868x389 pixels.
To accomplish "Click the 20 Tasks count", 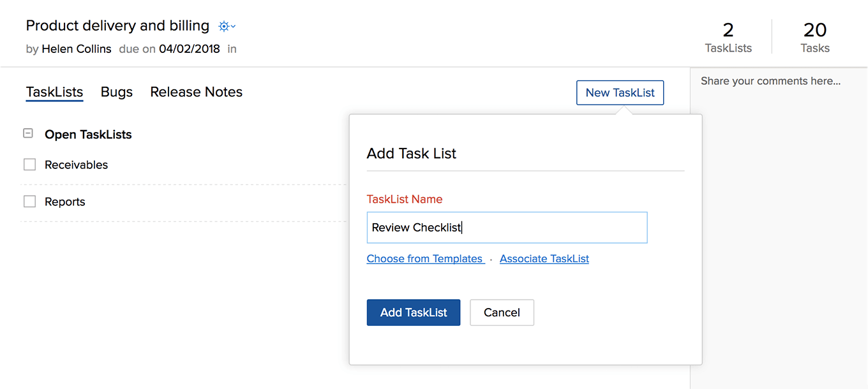I will click(x=815, y=37).
